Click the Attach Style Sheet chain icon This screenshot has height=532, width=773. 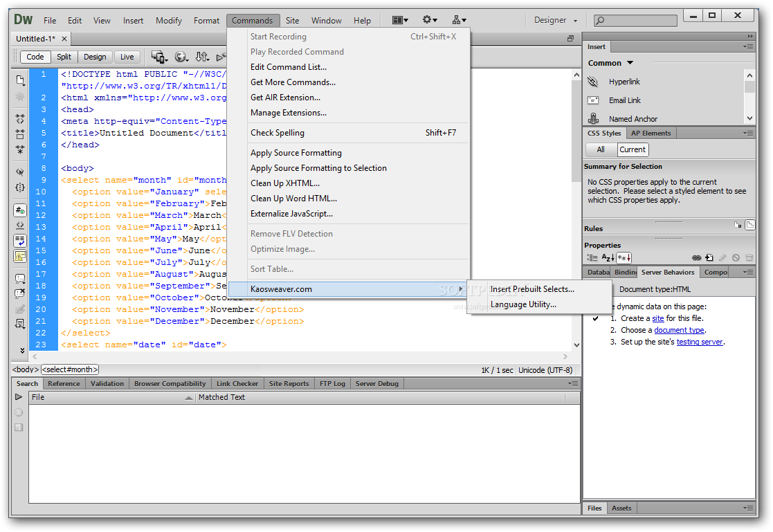tap(696, 258)
